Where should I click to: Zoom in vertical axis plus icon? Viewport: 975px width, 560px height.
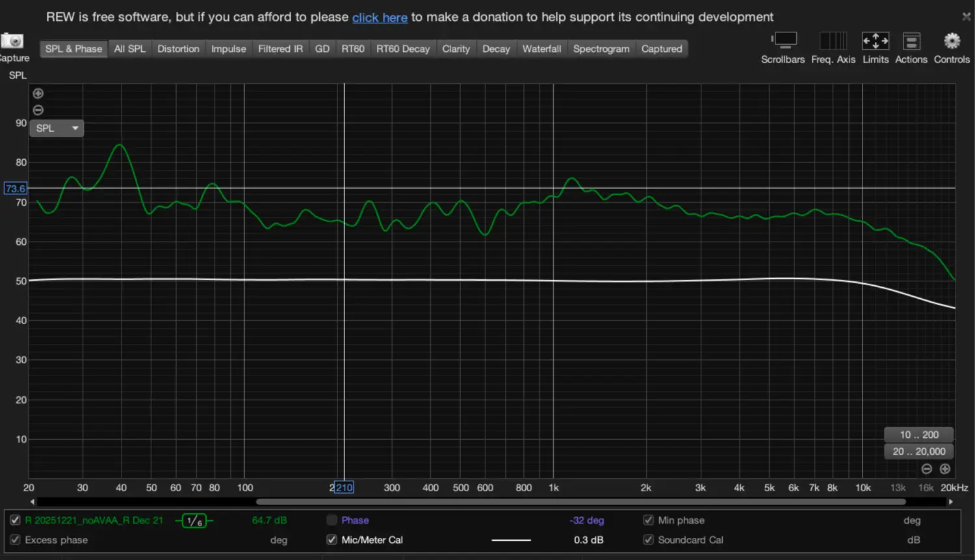coord(38,94)
